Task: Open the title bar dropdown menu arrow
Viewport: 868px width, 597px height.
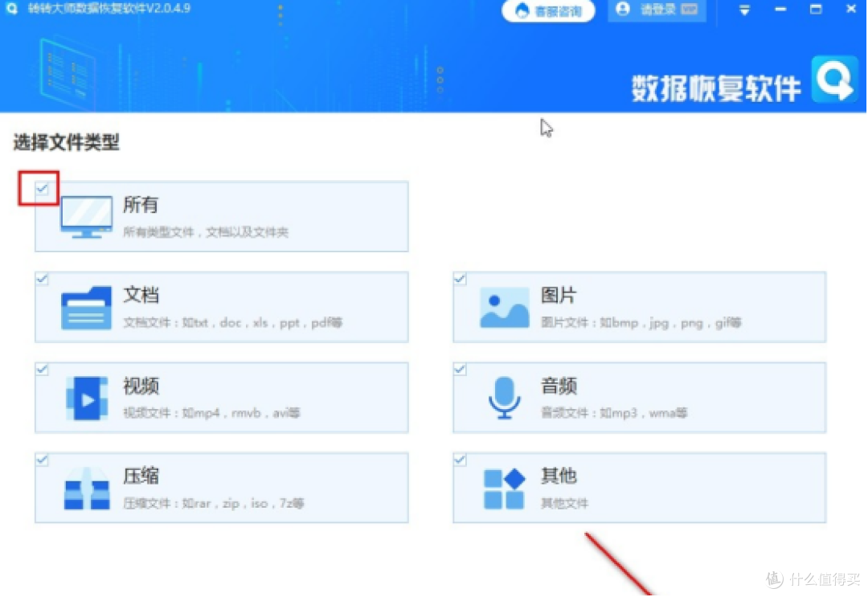Action: point(744,10)
